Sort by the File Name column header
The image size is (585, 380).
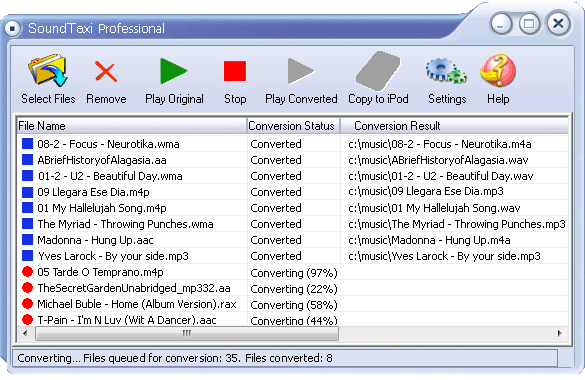(131, 126)
